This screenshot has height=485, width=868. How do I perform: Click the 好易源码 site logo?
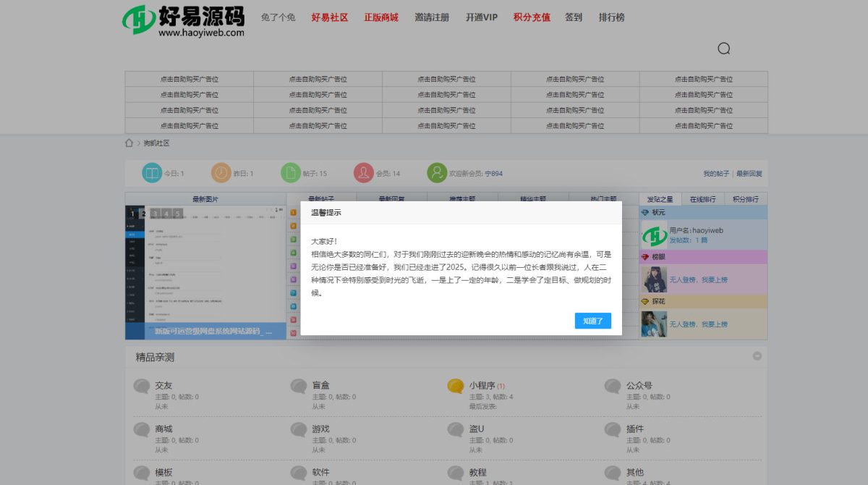click(x=184, y=20)
